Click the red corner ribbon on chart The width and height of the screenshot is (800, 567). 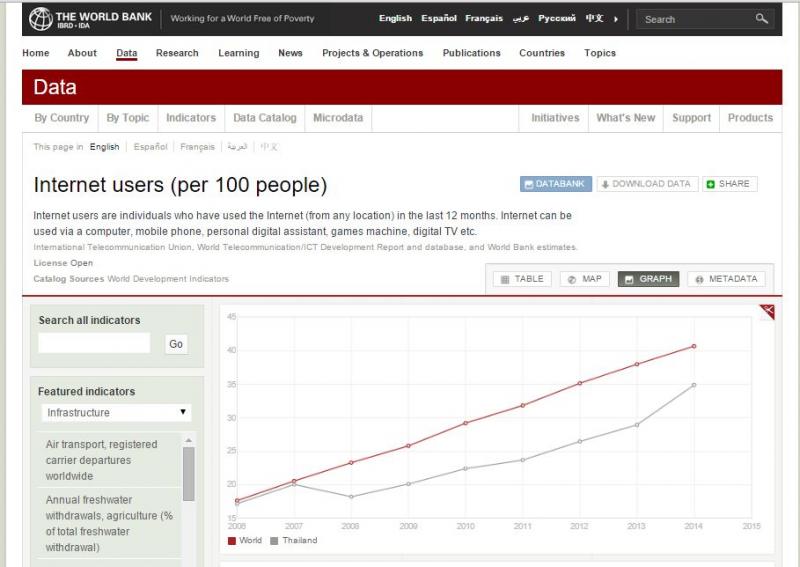point(768,311)
